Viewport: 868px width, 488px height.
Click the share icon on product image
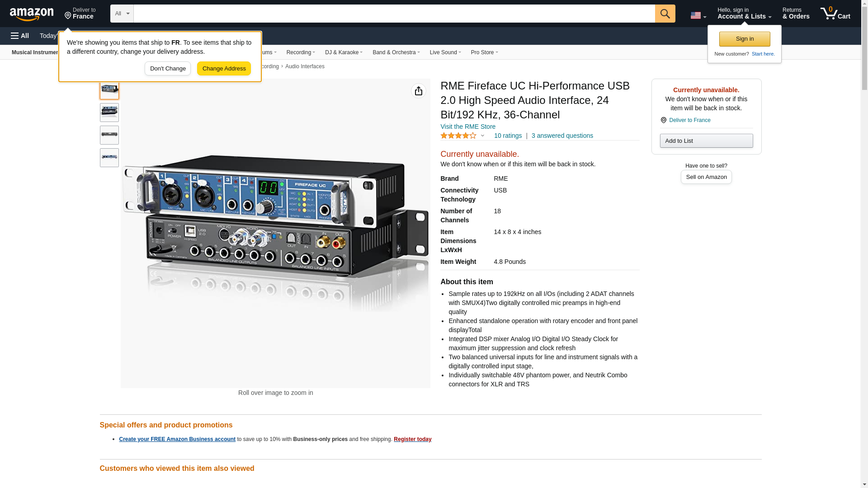click(418, 91)
